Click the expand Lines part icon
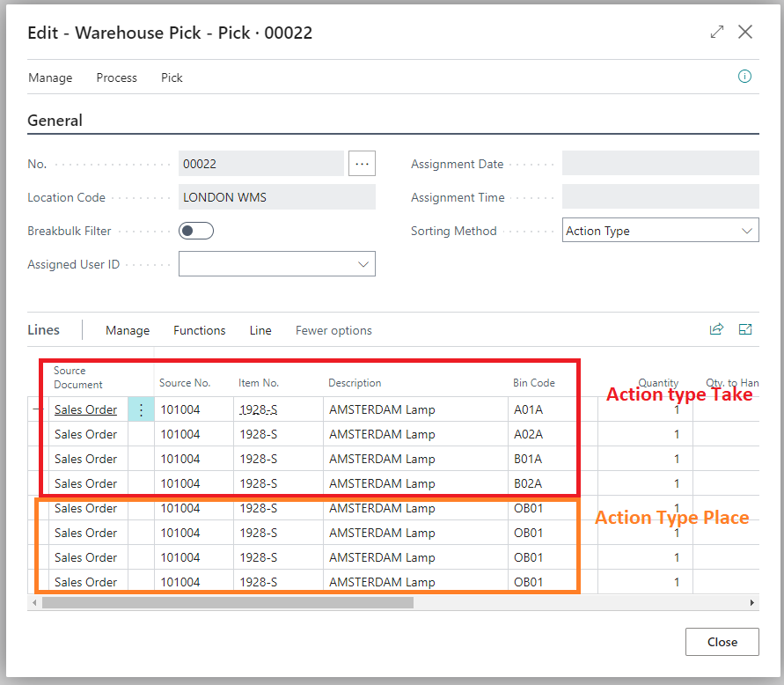The image size is (784, 685). pyautogui.click(x=745, y=329)
